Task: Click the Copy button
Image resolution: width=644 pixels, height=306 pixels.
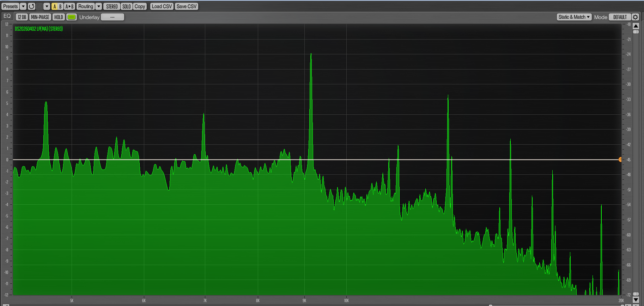Action: coord(140,6)
